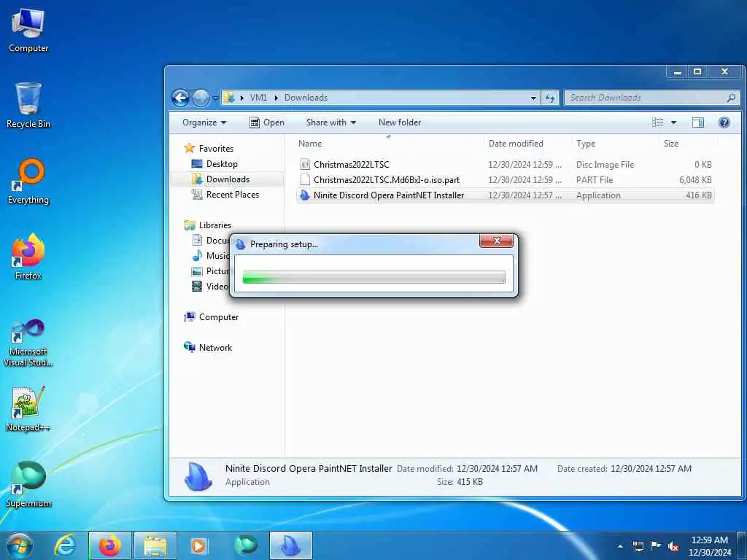Screen dimensions: 747x560
Task: Toggle the preview pane button
Action: (x=698, y=122)
